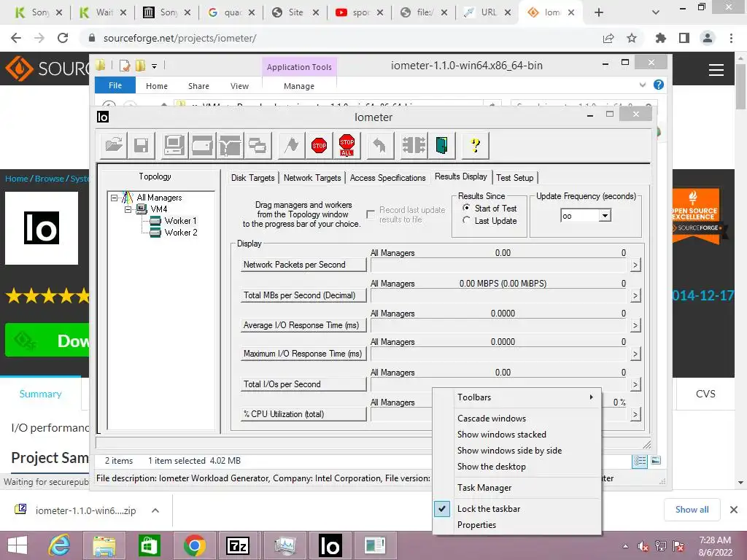Click Total MBs per Second (Decimal) button

[303, 295]
